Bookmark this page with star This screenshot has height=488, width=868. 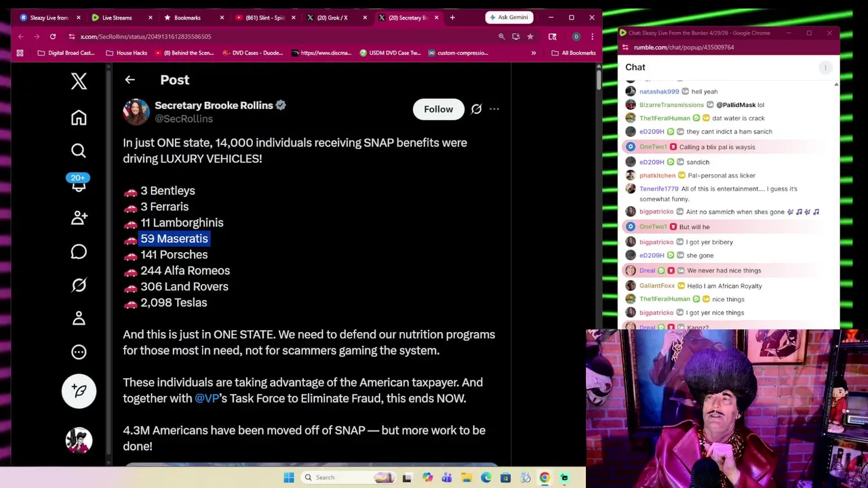pos(530,37)
